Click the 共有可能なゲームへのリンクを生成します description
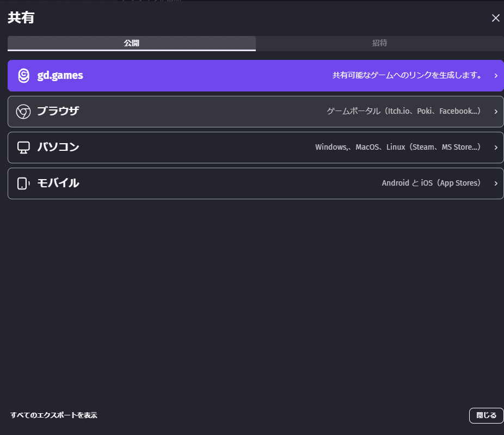The image size is (504, 435). 407,75
